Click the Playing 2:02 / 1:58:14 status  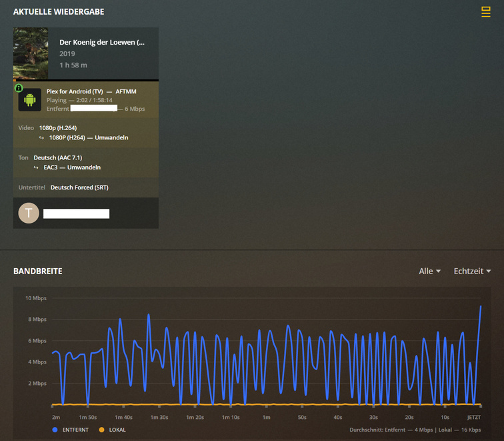coord(79,100)
